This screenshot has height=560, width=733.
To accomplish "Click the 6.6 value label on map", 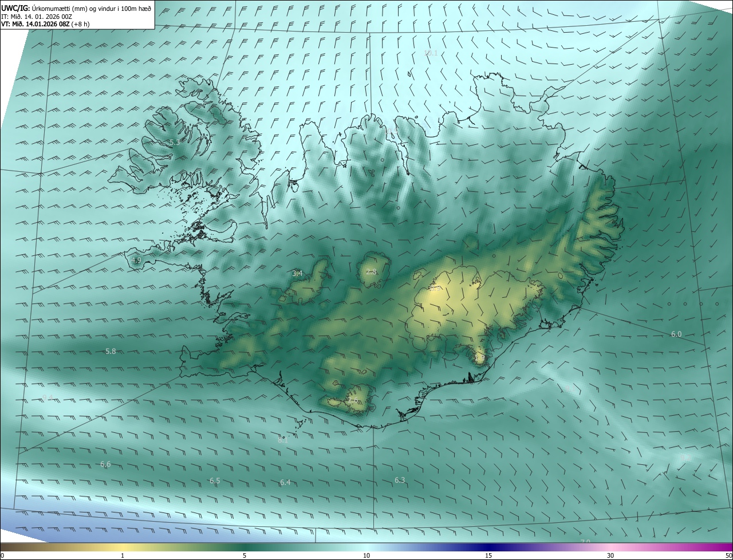I will pos(105,464).
